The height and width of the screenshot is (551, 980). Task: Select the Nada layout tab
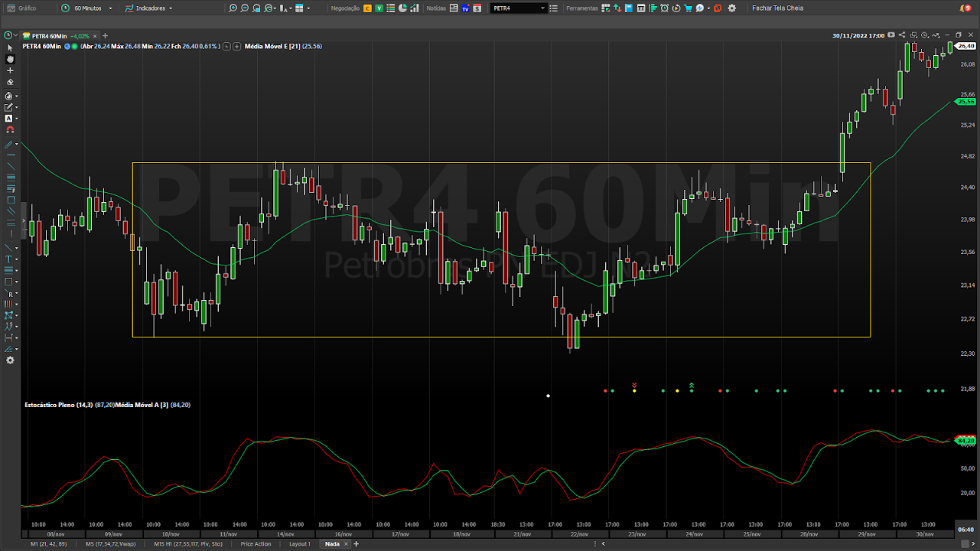332,543
